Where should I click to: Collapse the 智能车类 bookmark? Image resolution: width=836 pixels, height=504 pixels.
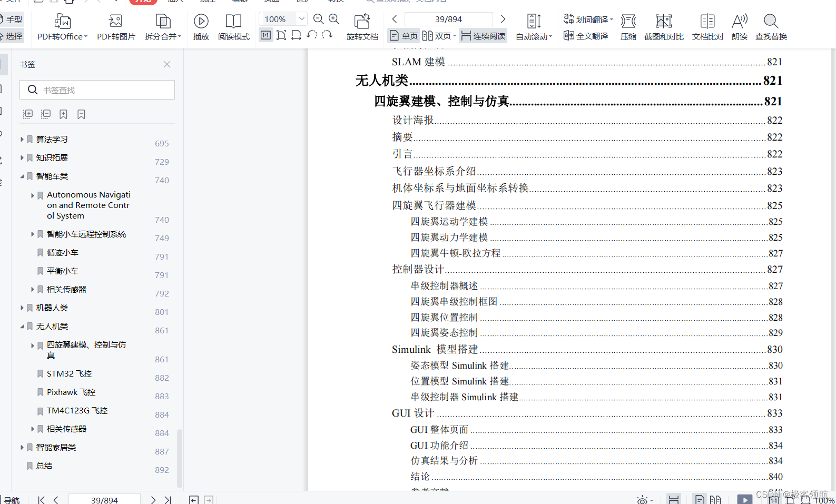pyautogui.click(x=22, y=176)
